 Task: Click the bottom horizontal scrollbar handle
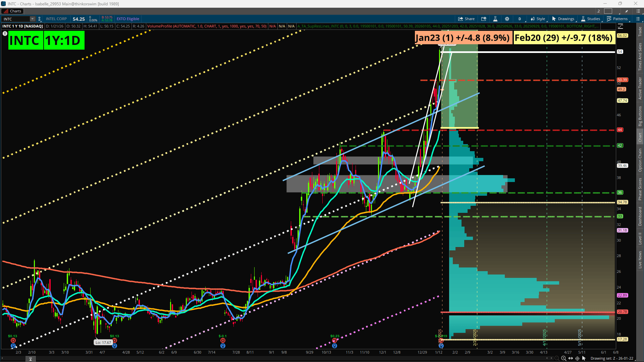point(31,359)
